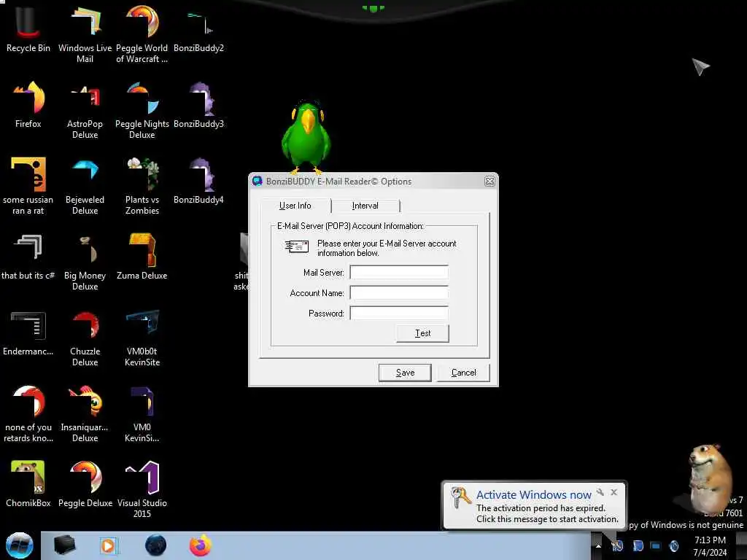Click the Activate Windows now notification
747x560 pixels.
click(533, 507)
